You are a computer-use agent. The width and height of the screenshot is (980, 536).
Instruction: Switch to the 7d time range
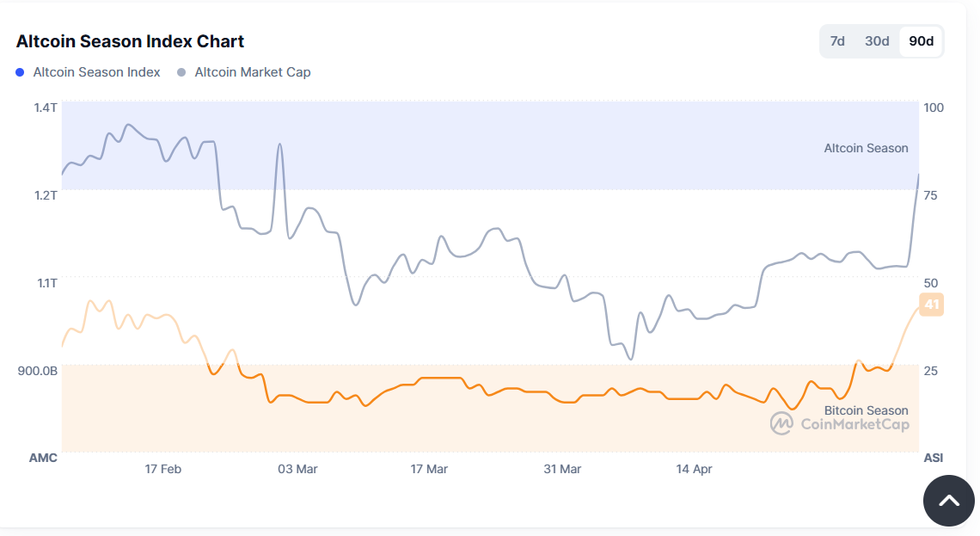(836, 41)
